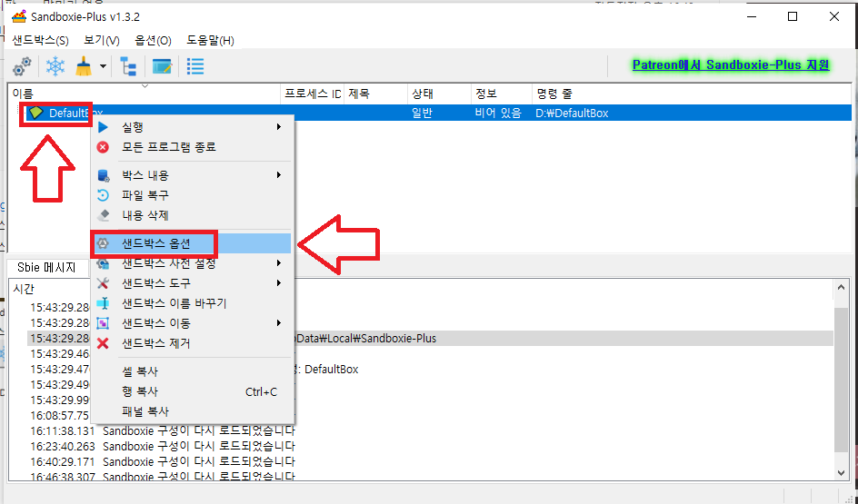858x504 pixels.
Task: Expand the 실행 submenu
Action: click(x=193, y=127)
